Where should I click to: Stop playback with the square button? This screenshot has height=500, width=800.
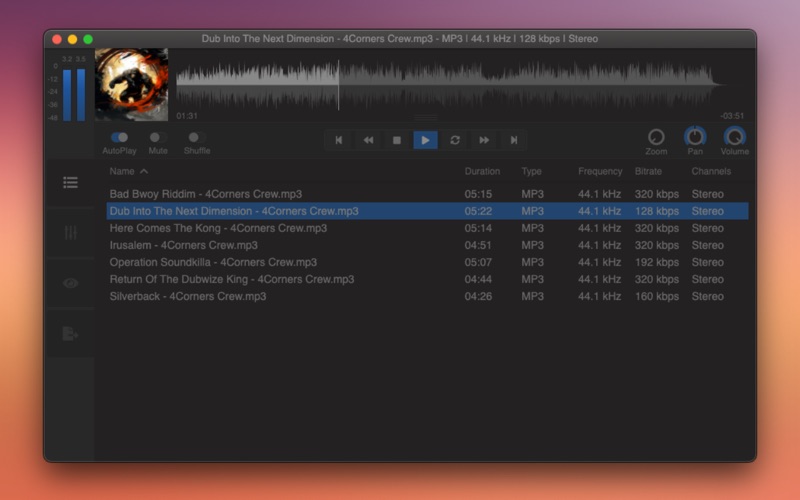[396, 140]
